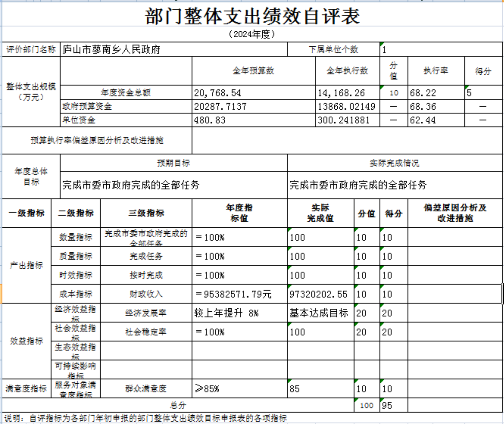Select the 下属单位个数 label cell
Image resolution: width=504 pixels, height=424 pixels.
point(333,49)
